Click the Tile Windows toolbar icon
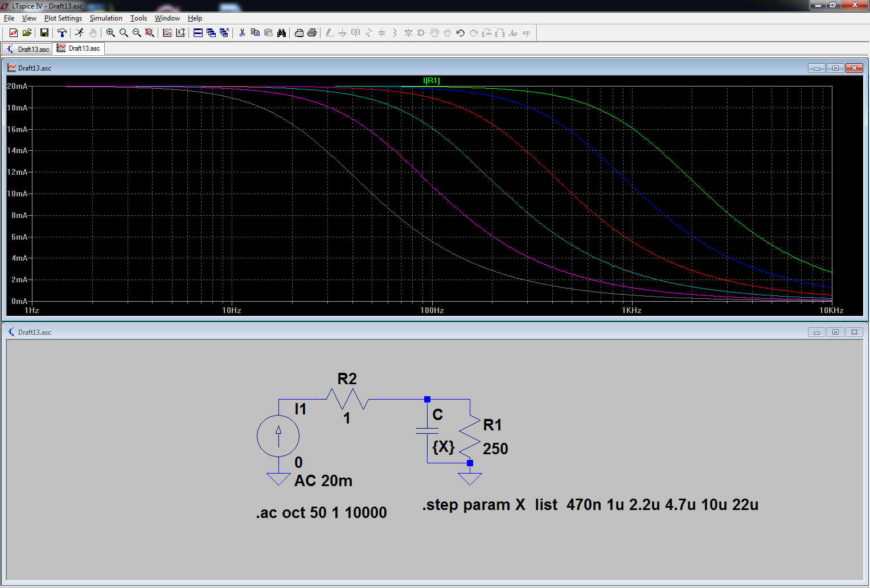This screenshot has height=588, width=870. tap(198, 33)
